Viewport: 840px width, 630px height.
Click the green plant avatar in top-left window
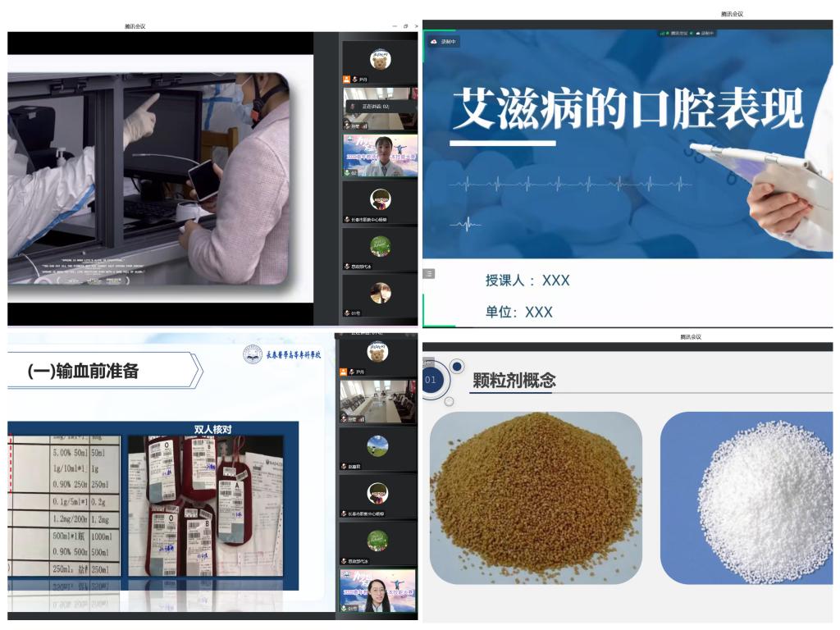pyautogui.click(x=379, y=246)
